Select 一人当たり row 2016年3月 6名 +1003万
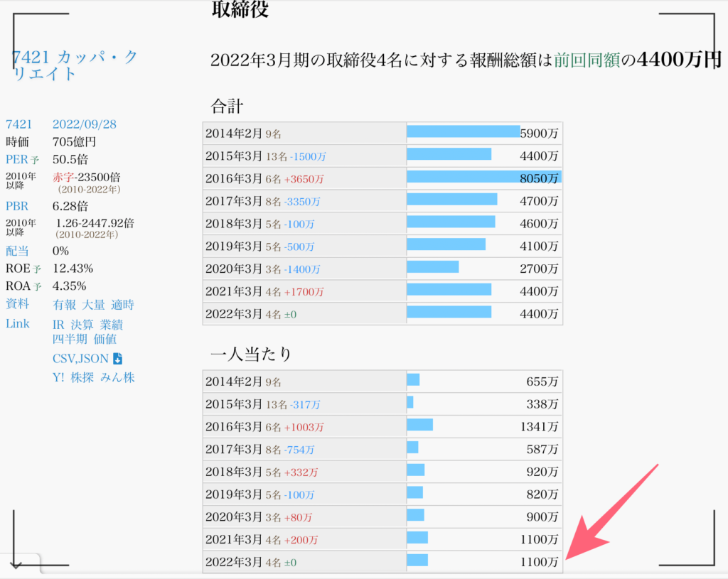The height and width of the screenshot is (579, 728). click(382, 427)
